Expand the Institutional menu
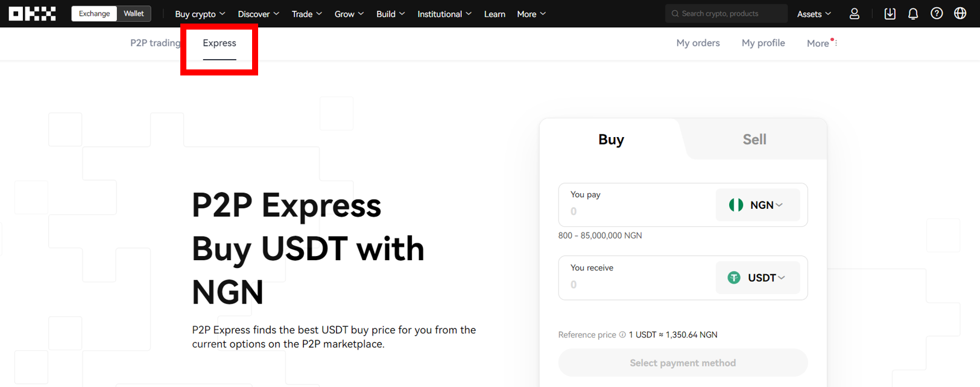This screenshot has width=980, height=387. (x=444, y=14)
